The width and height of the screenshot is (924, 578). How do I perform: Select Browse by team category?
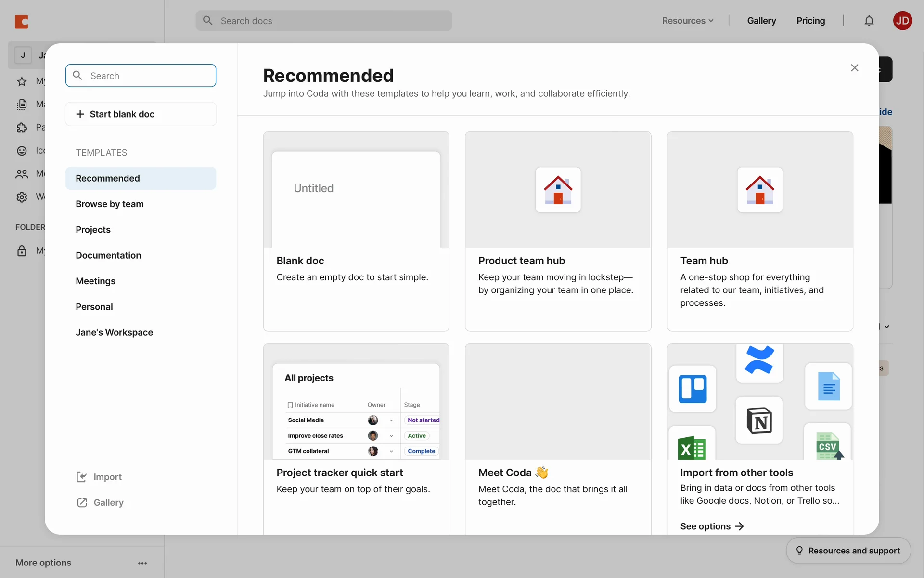110,204
